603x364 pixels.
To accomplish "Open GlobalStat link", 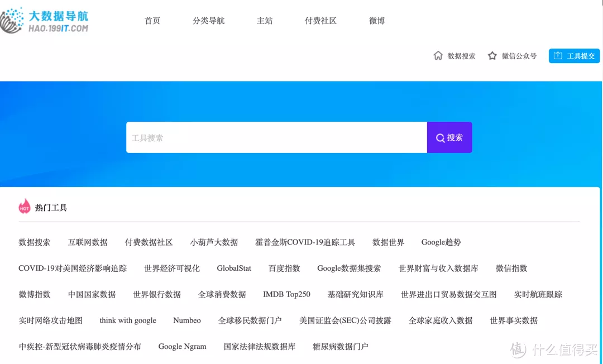I will pyautogui.click(x=234, y=269).
